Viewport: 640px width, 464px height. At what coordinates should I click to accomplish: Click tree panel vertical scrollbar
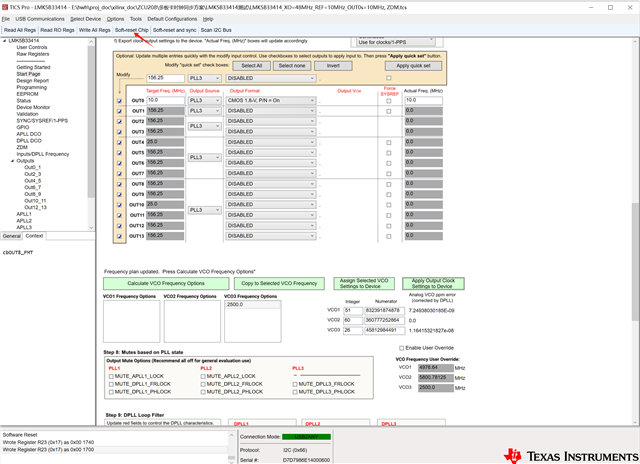pos(91,122)
